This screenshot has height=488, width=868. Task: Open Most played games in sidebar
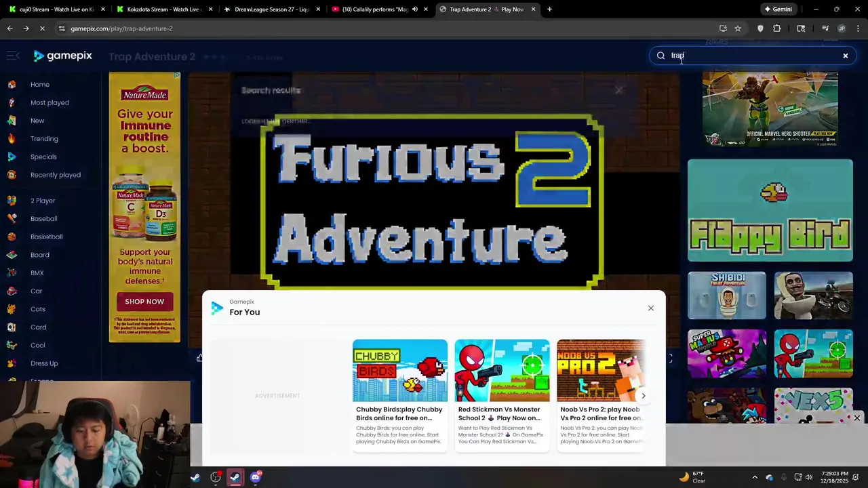tap(50, 102)
